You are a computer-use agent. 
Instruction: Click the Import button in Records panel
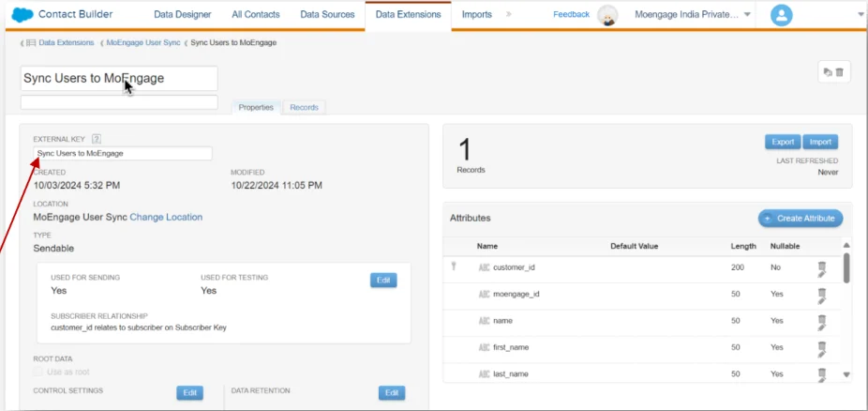click(x=820, y=142)
